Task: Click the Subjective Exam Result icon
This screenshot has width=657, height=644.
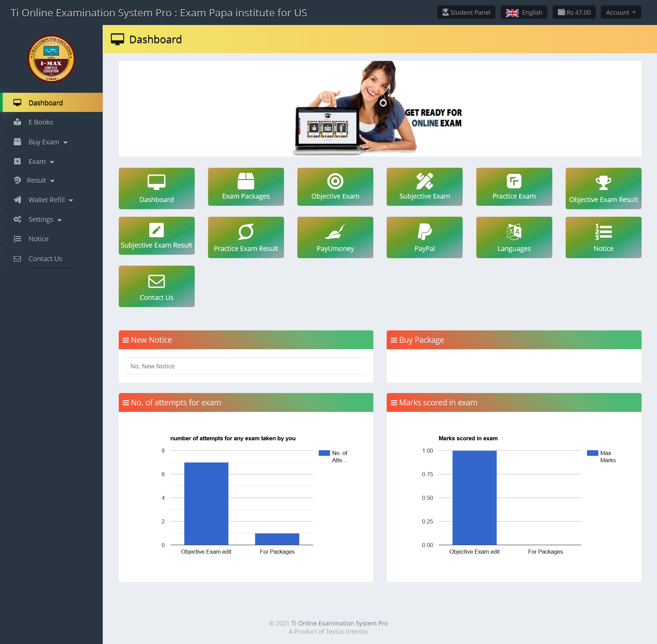Action: tap(156, 235)
